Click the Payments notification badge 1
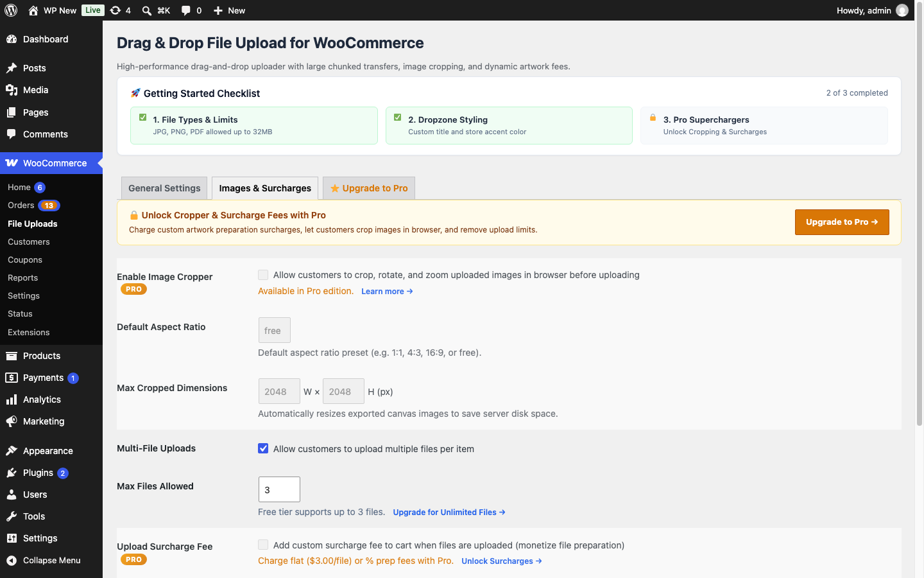This screenshot has width=924, height=578. pos(73,378)
